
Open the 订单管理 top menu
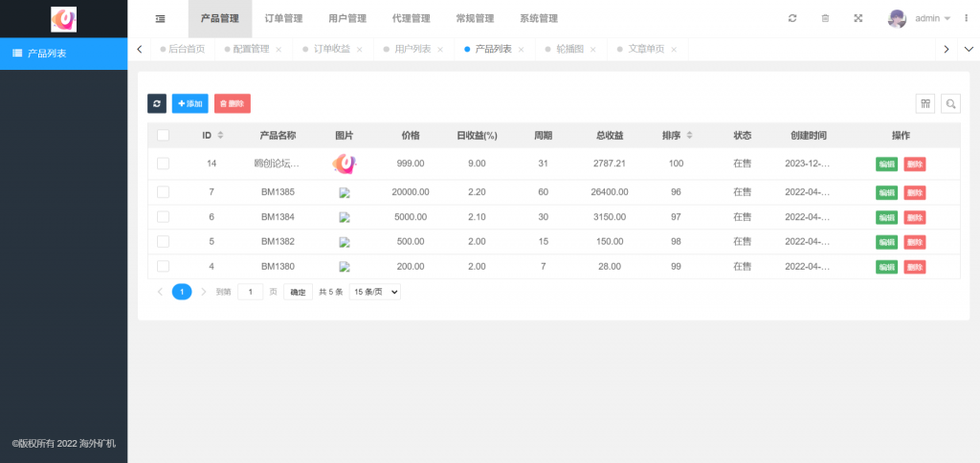tap(283, 19)
